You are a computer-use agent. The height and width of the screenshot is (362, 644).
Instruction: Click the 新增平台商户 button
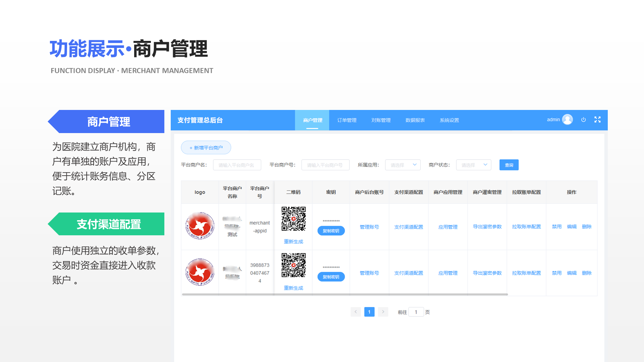206,147
